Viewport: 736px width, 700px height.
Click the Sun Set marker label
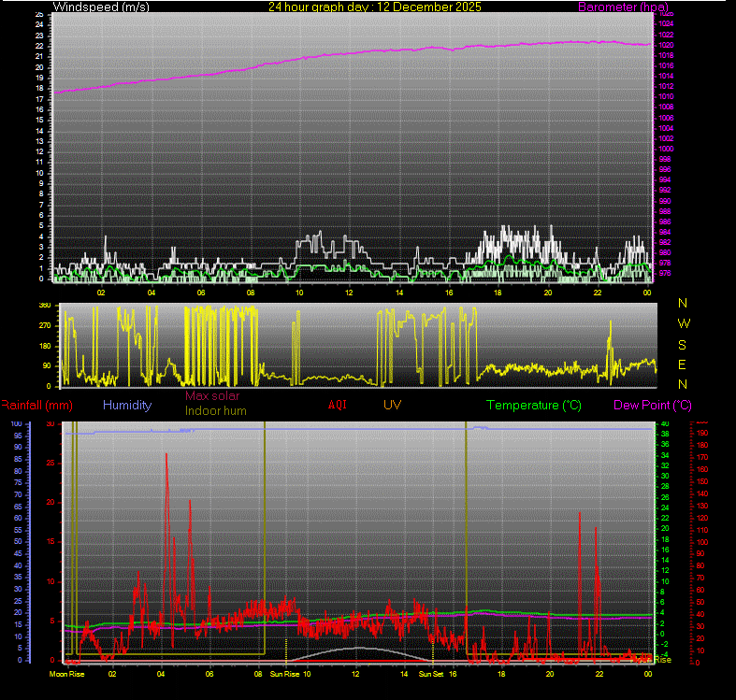click(431, 674)
